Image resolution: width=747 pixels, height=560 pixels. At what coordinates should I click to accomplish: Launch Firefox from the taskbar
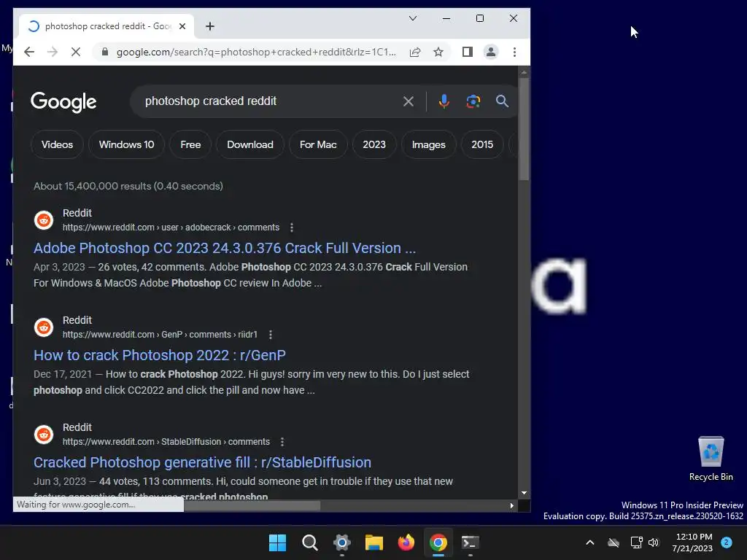[x=406, y=542]
